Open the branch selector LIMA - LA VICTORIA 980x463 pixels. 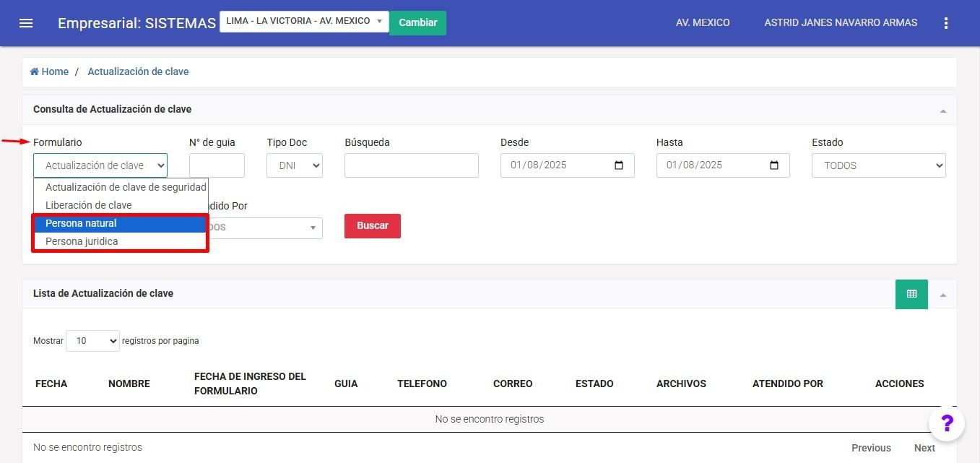[304, 22]
